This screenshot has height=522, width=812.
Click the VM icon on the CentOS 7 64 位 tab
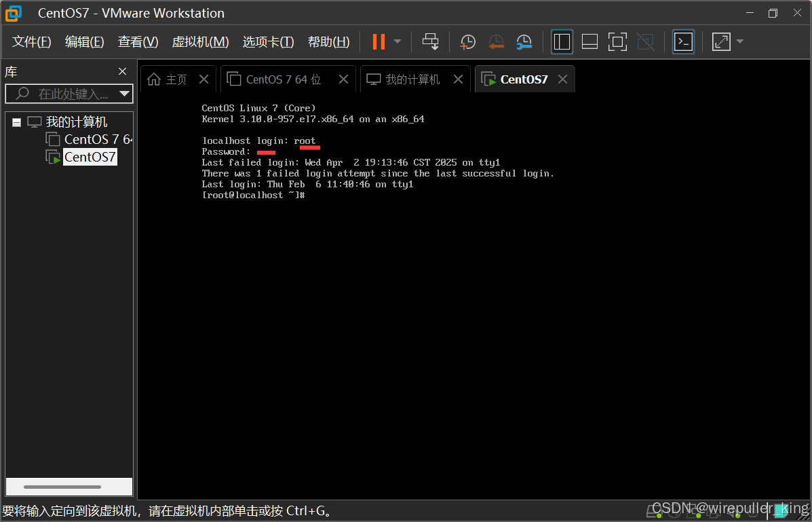click(x=234, y=79)
